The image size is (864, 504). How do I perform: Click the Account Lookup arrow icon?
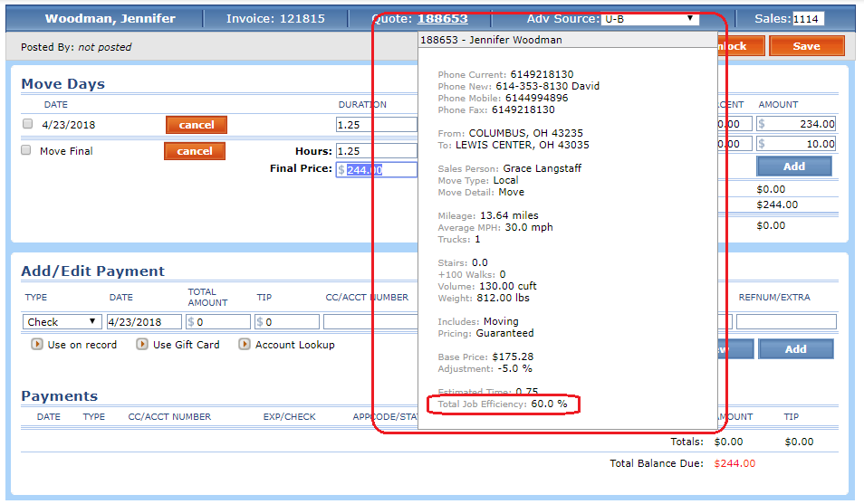pos(245,345)
